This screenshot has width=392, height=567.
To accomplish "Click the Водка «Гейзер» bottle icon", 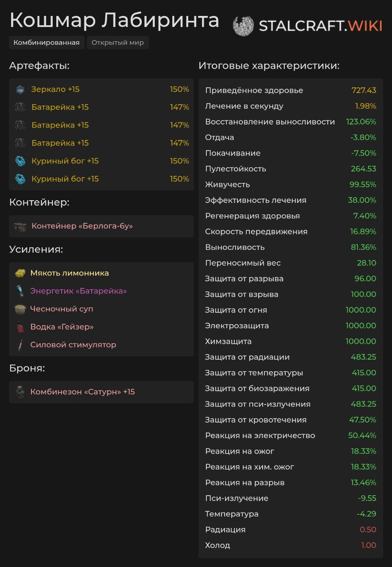I will point(20,327).
